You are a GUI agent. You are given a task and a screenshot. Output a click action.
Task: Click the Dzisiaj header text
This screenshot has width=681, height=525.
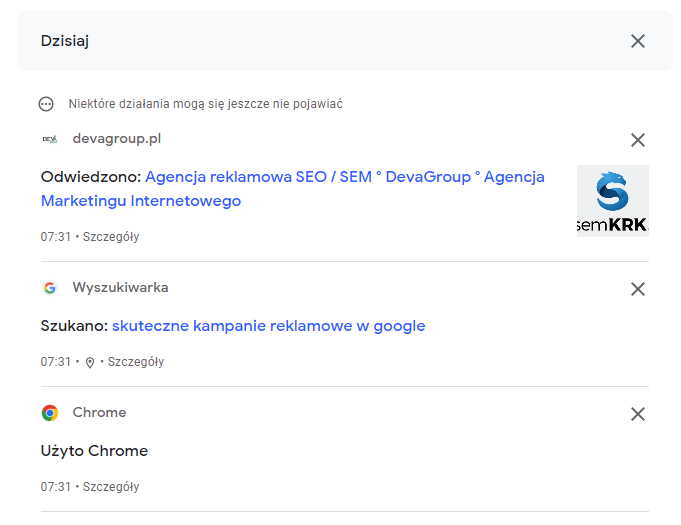click(65, 41)
